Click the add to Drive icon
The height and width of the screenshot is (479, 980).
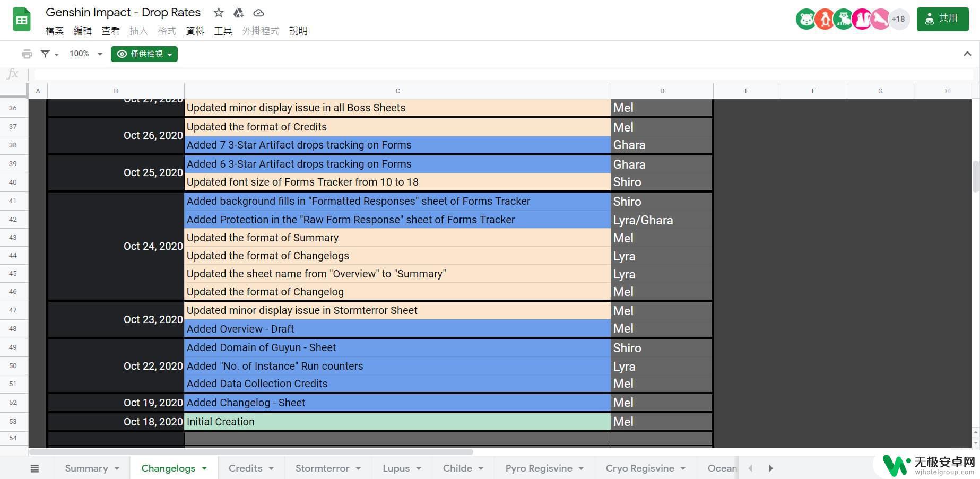[239, 13]
